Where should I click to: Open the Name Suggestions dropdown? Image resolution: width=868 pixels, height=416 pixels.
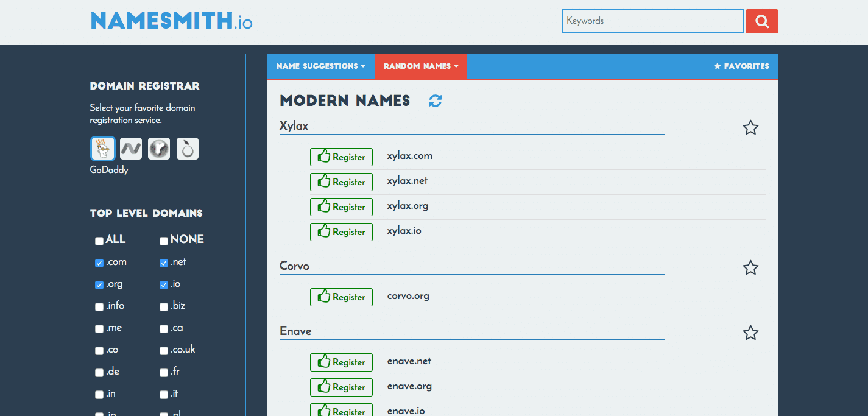pos(321,66)
